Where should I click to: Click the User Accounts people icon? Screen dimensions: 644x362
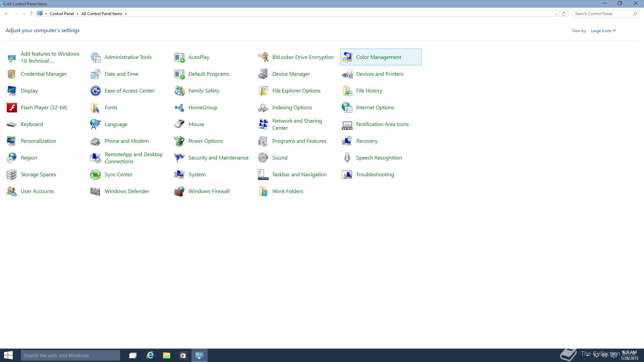tap(12, 191)
